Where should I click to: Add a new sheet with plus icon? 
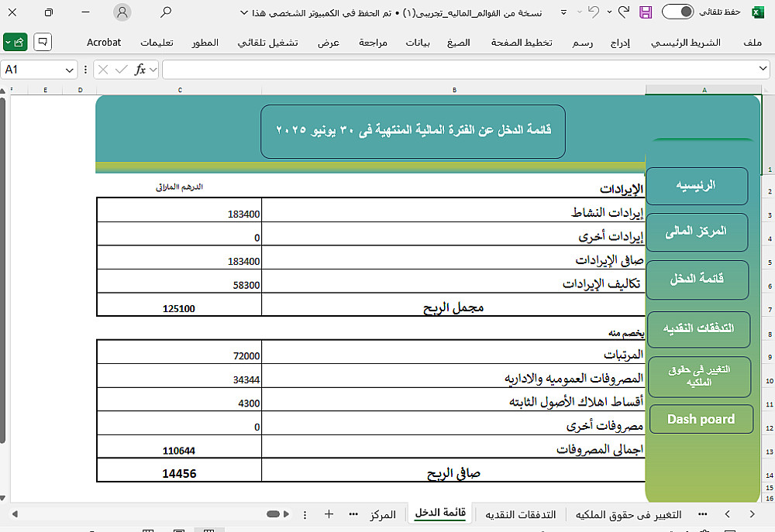click(x=329, y=514)
